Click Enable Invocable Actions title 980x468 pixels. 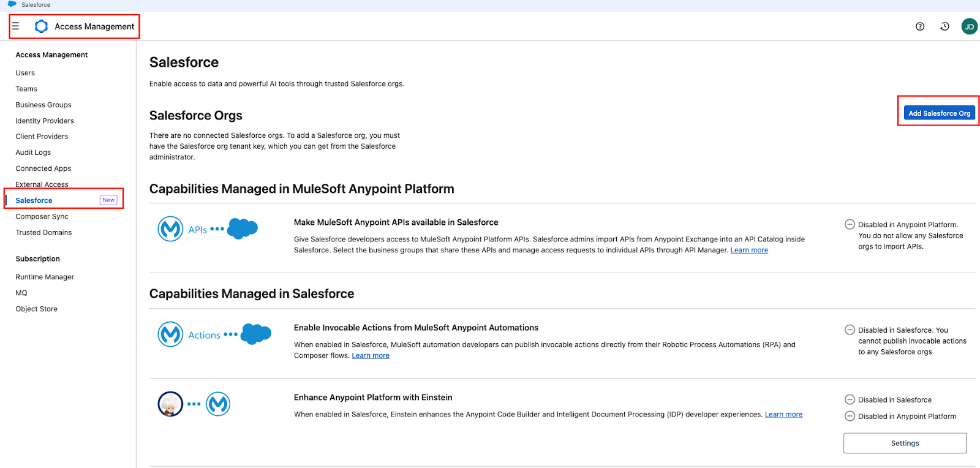pyautogui.click(x=417, y=328)
